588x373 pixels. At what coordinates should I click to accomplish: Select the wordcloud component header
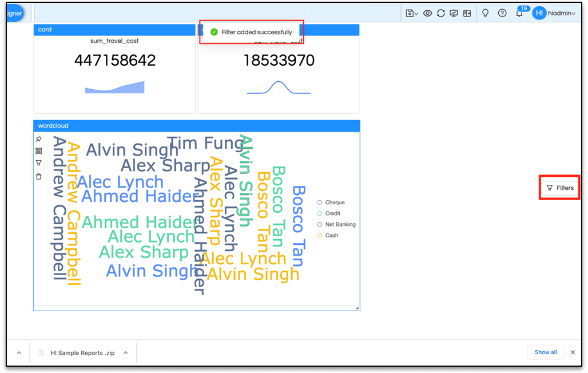coord(197,126)
